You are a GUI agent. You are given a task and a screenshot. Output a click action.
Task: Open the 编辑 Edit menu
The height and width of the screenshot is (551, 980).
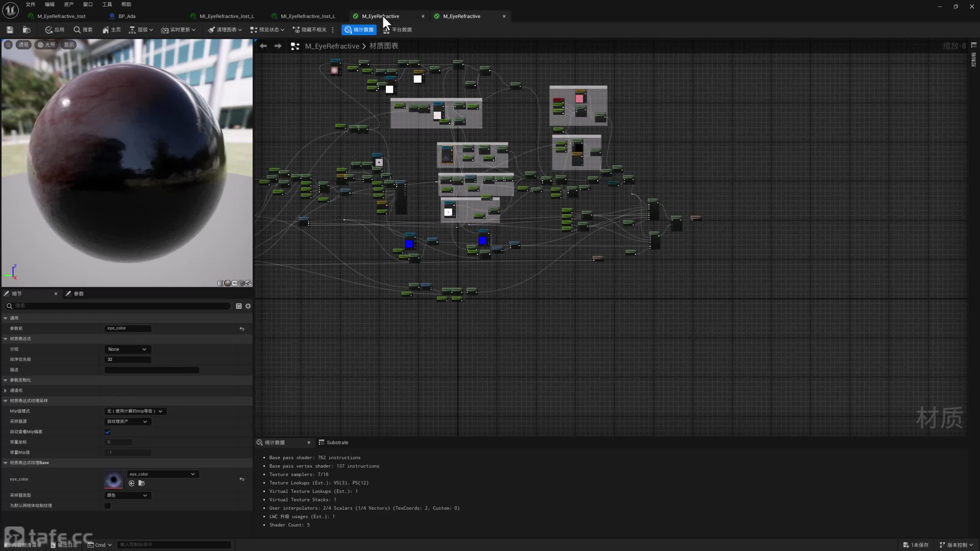pos(50,5)
